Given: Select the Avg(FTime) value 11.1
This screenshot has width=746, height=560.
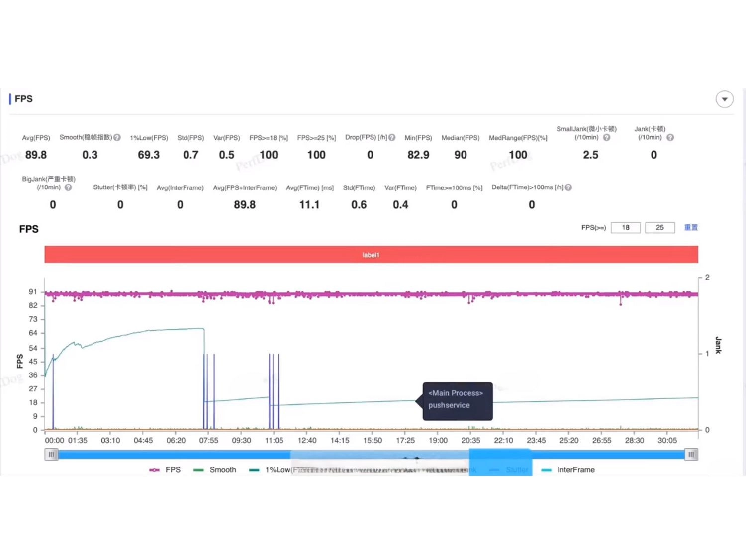Looking at the screenshot, I should (309, 205).
